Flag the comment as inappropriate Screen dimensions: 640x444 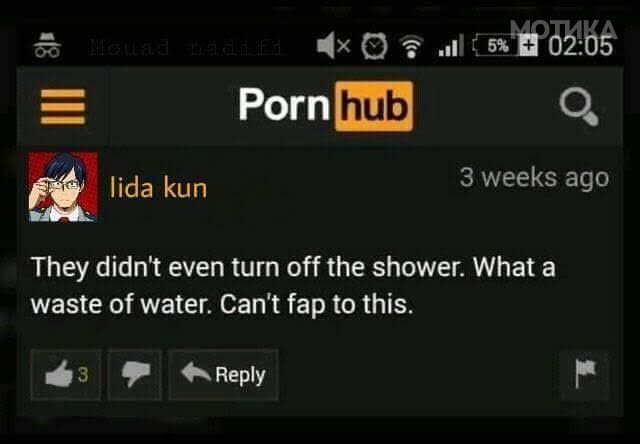[584, 374]
